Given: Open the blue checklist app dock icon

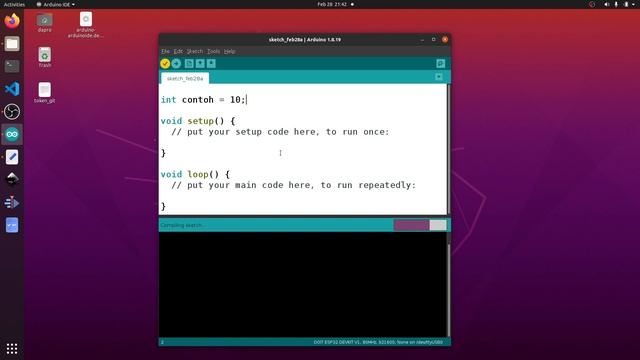Looking at the screenshot, I should 12,225.
